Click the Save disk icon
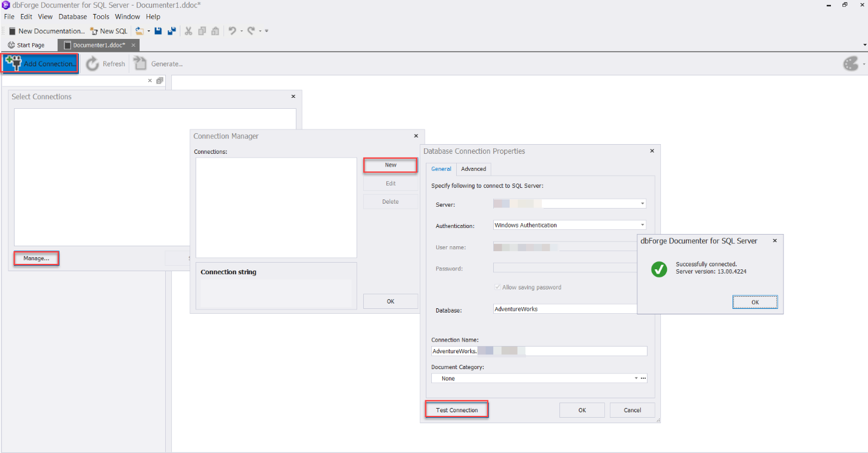This screenshot has width=868, height=453. tap(159, 31)
